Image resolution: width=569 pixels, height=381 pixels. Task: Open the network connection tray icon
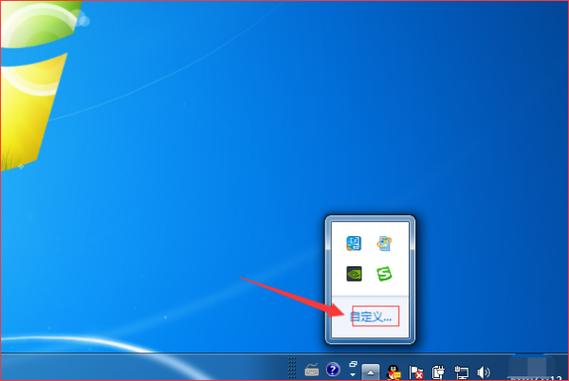pos(461,372)
